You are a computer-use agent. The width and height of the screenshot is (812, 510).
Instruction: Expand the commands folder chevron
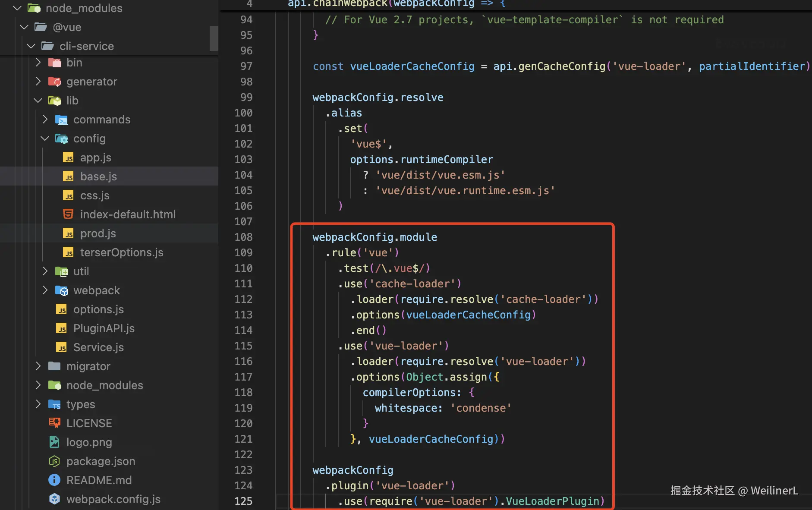coord(45,120)
